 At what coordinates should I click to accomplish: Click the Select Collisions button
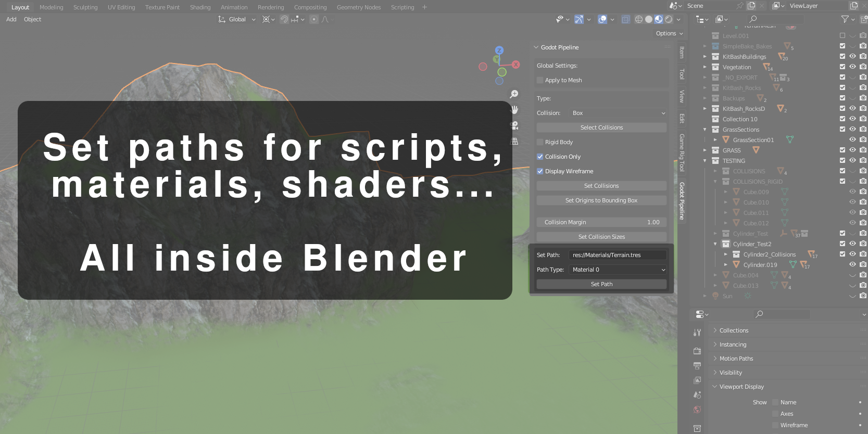(601, 127)
